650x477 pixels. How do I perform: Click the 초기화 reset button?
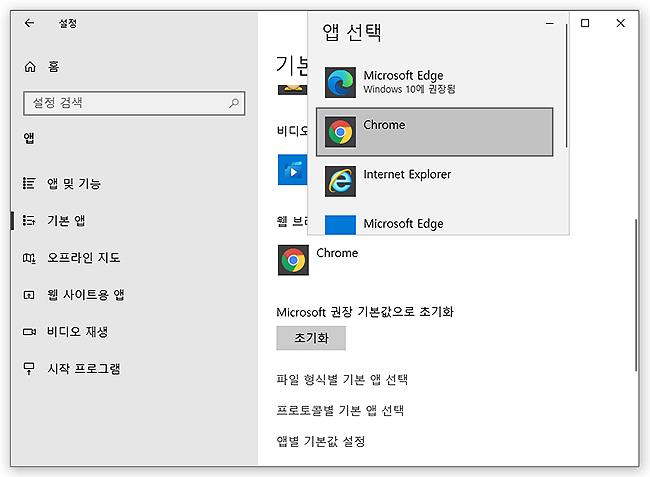coord(311,338)
